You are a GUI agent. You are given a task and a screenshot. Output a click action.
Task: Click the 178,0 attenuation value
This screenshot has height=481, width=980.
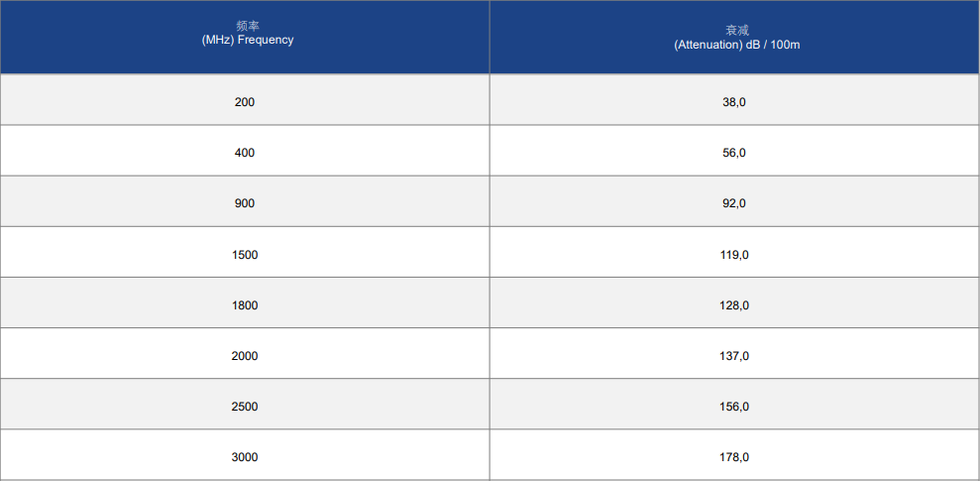[x=734, y=457]
